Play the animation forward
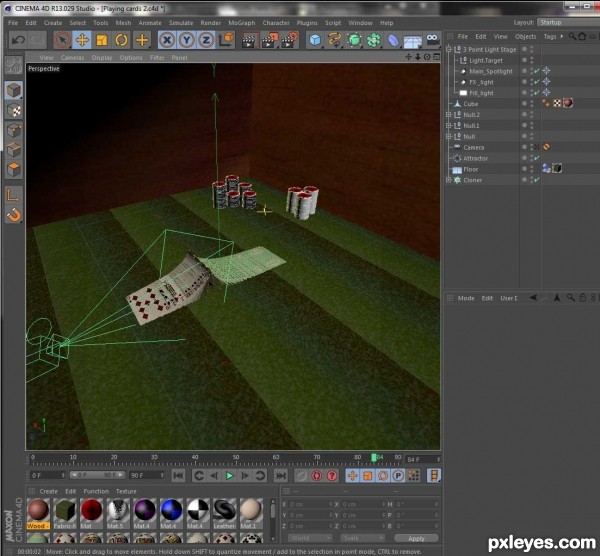 tap(230, 476)
